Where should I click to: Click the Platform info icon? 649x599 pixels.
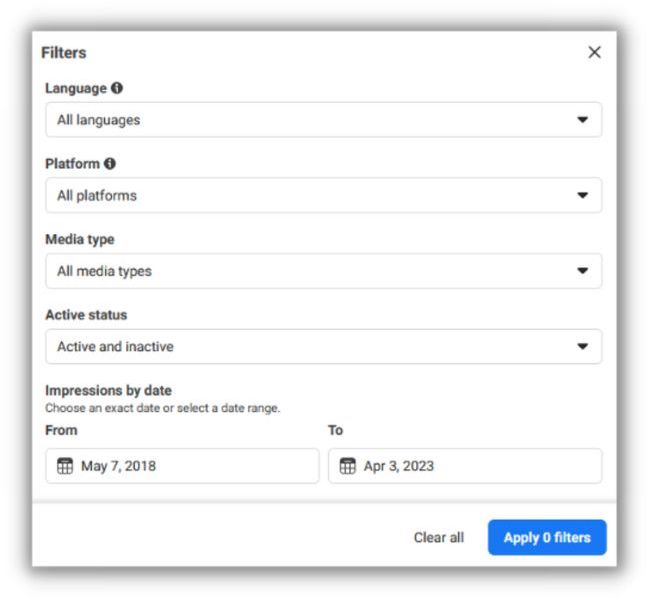(x=110, y=164)
